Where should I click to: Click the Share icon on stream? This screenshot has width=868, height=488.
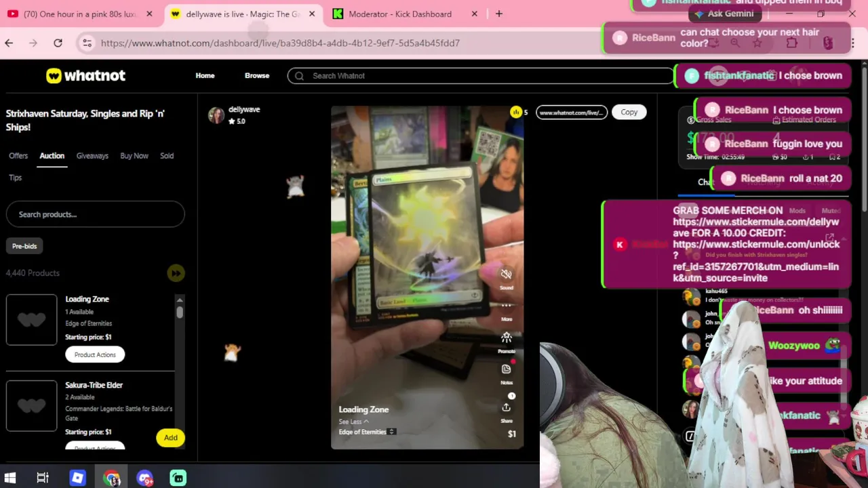point(506,407)
